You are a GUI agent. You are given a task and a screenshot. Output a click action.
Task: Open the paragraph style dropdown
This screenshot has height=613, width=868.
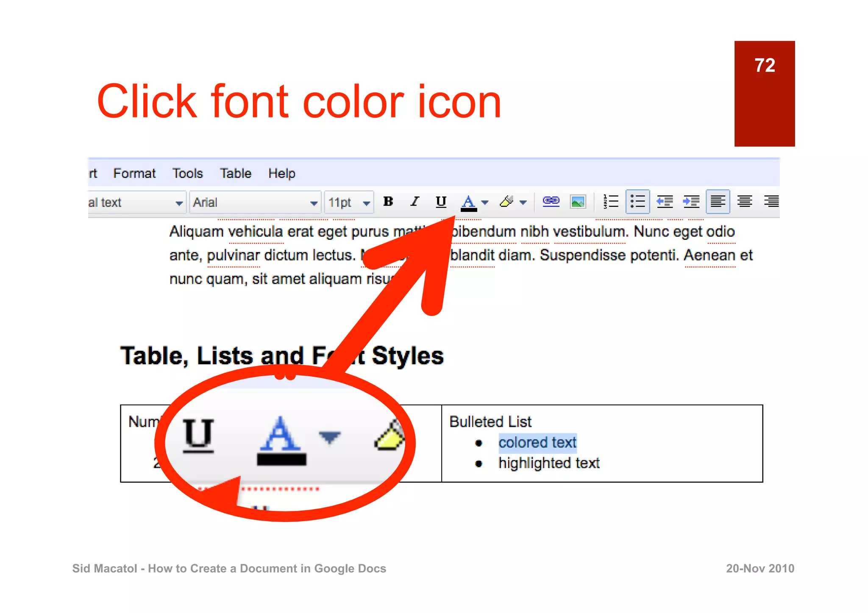click(x=136, y=203)
